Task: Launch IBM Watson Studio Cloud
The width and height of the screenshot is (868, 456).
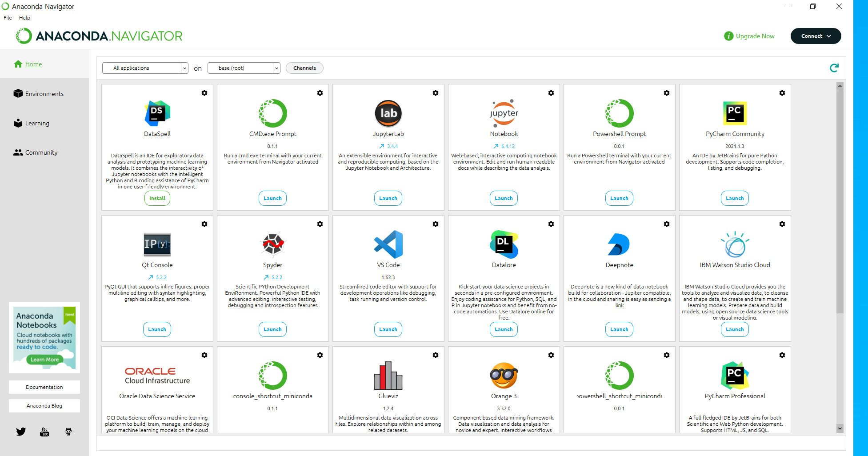Action: click(x=735, y=329)
